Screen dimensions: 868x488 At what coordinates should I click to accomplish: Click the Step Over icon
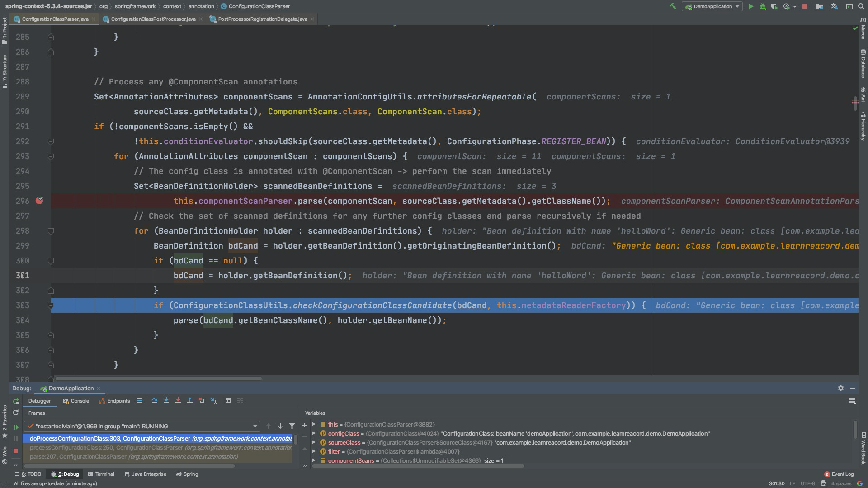[x=155, y=401]
